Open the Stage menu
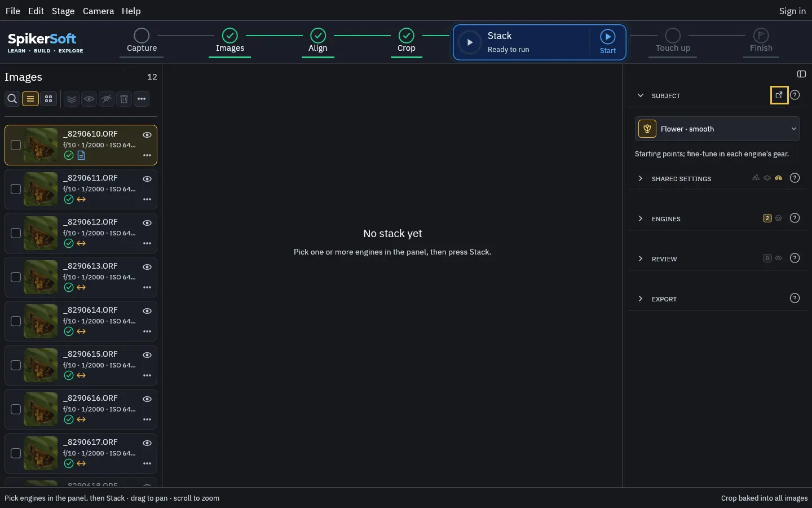This screenshot has width=812, height=508. pos(63,11)
